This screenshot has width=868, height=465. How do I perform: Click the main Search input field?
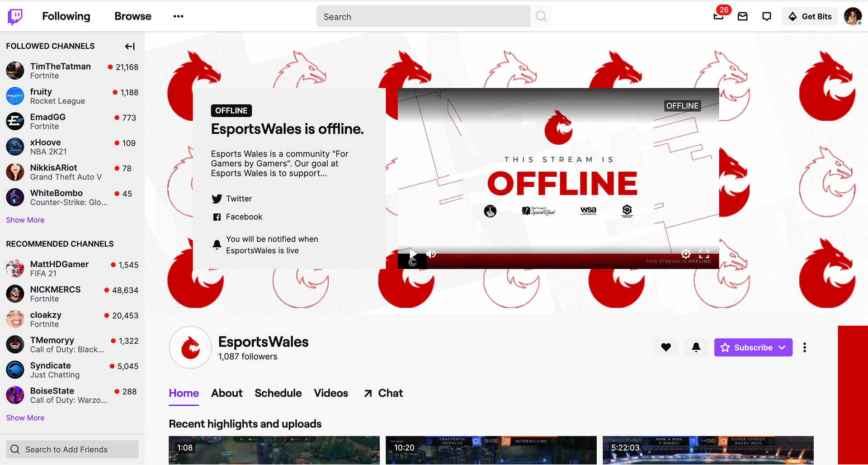point(423,17)
